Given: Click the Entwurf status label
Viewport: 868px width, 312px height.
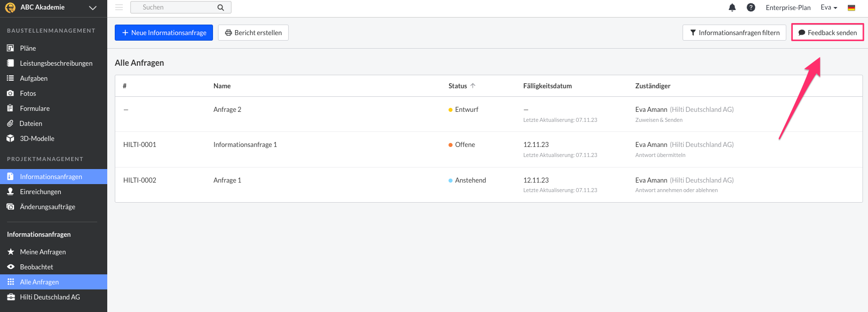Looking at the screenshot, I should pyautogui.click(x=467, y=109).
